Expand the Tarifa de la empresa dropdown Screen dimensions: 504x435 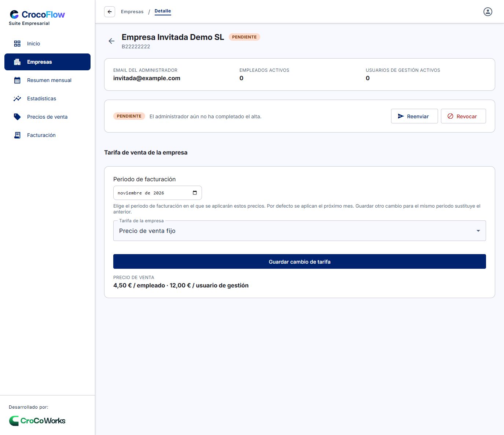299,231
